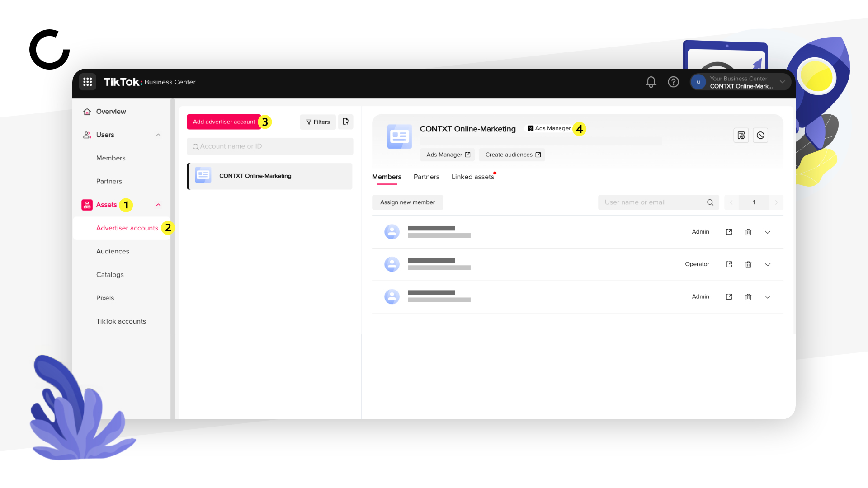Click the Overview home icon
The width and height of the screenshot is (868, 488).
click(87, 112)
